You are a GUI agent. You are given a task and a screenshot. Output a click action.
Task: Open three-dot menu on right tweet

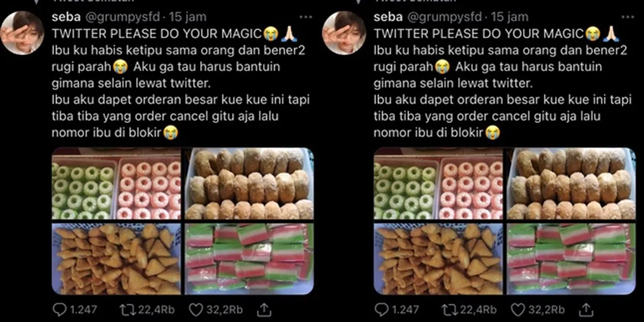tap(627, 17)
